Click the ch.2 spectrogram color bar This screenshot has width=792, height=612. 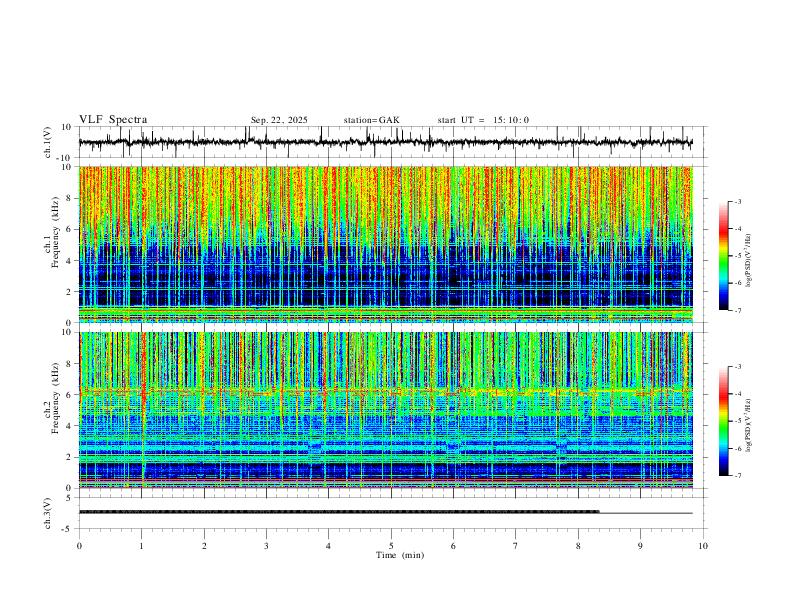tap(724, 421)
